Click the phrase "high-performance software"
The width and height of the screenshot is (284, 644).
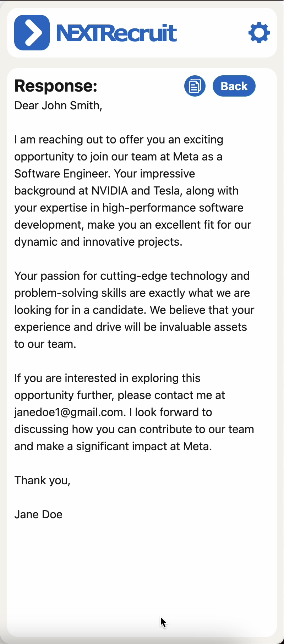(173, 208)
